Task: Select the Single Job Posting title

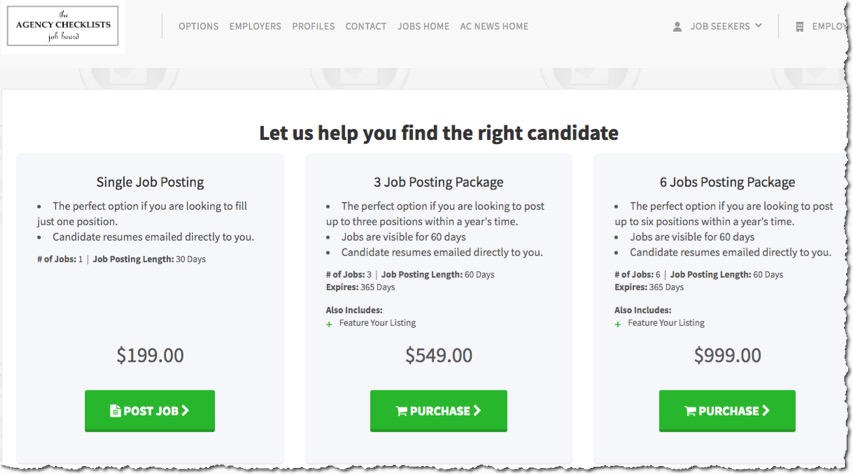Action: click(150, 182)
